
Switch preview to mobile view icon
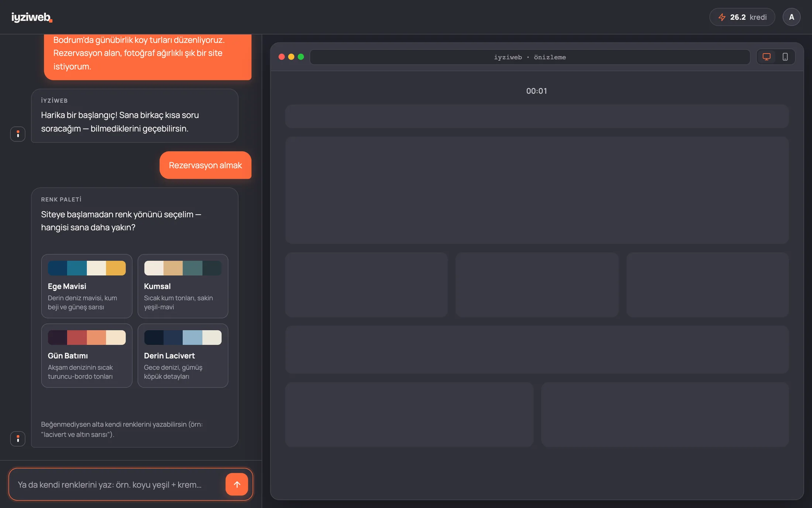[785, 57]
